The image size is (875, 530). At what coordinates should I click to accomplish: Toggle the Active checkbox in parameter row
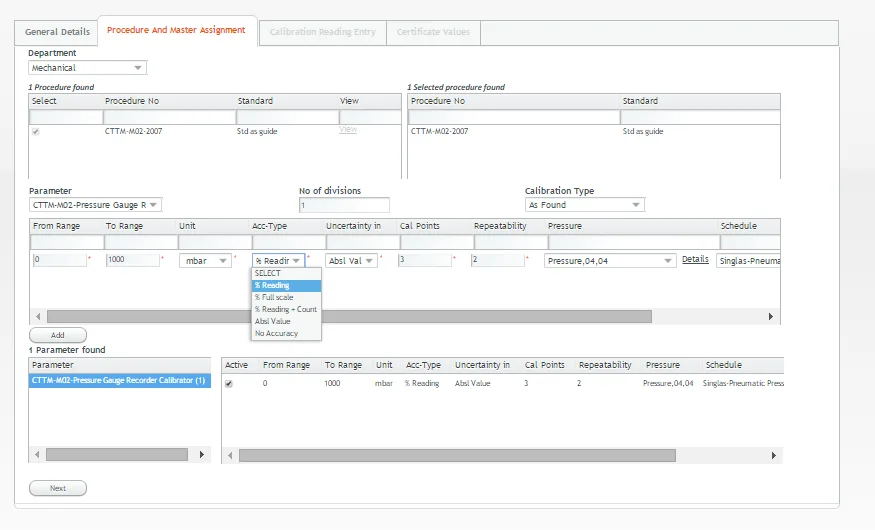coord(229,384)
